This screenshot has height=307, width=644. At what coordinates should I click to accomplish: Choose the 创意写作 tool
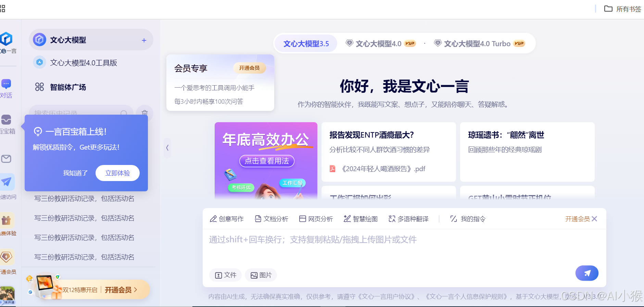(227, 219)
